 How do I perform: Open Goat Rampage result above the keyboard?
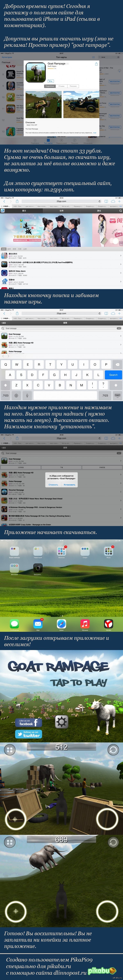click(61, 335)
